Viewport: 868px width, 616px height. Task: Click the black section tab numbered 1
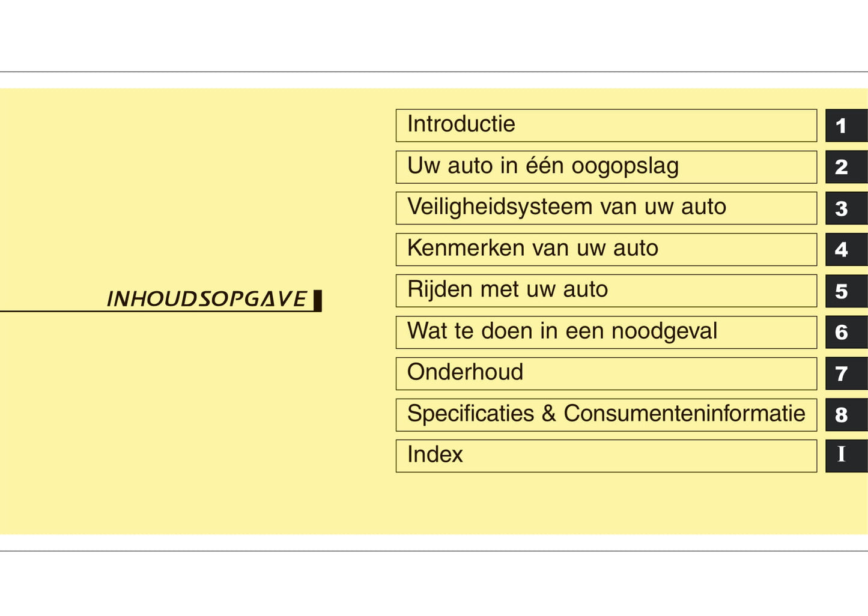tap(846, 125)
